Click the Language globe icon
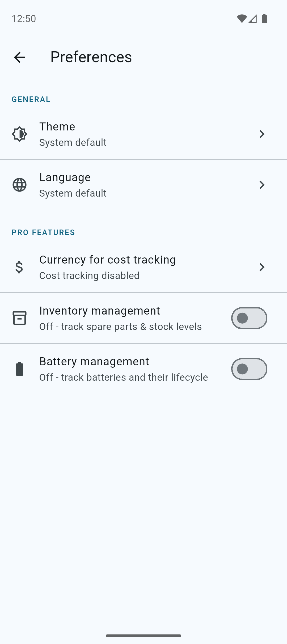The image size is (287, 644). tap(19, 185)
